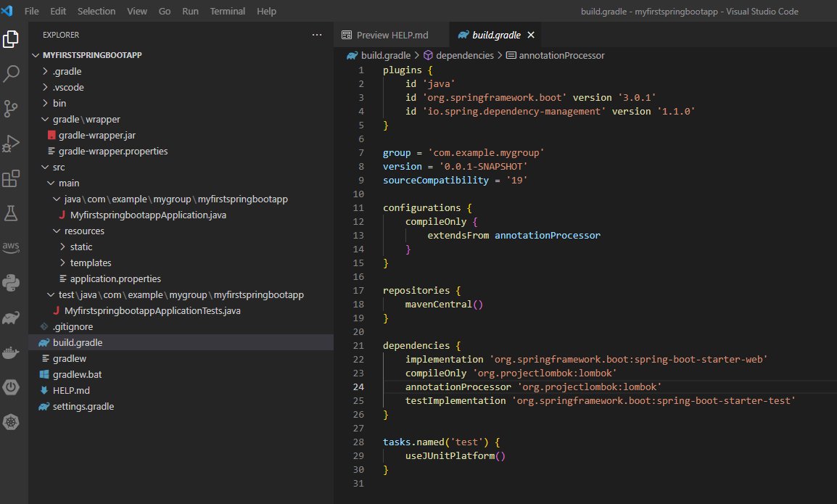Select the build.gradle editor tab
837x504 pixels.
tap(494, 35)
